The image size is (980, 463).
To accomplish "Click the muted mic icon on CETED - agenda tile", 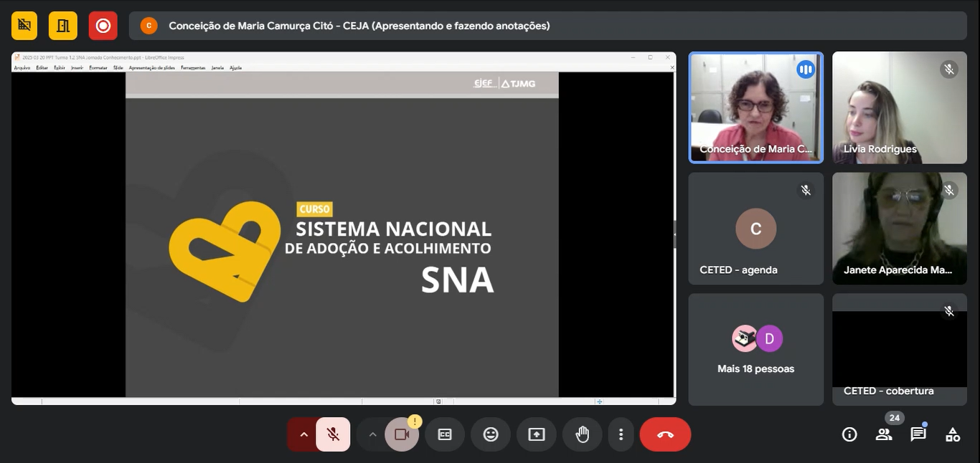I will point(806,190).
